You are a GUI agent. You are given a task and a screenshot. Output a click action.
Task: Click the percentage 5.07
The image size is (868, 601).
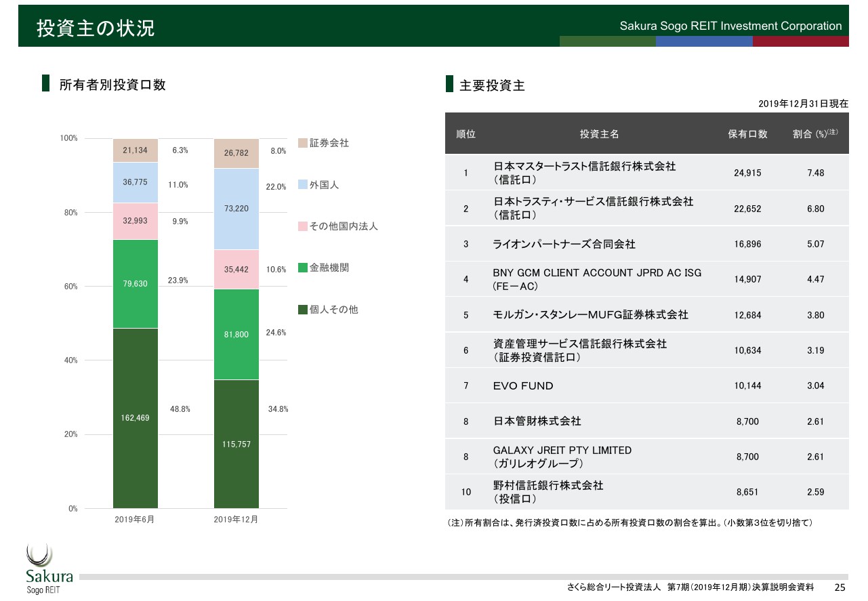tap(816, 244)
